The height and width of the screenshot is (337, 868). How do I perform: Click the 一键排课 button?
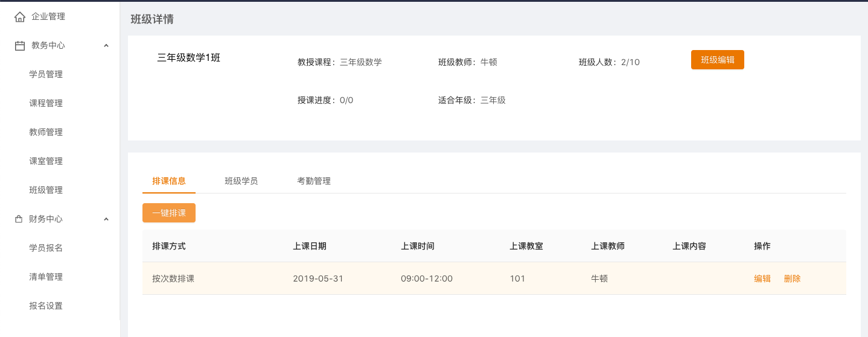pyautogui.click(x=169, y=213)
